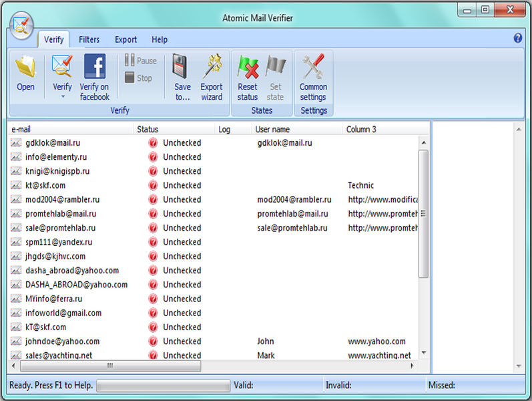Click Verify on facebook icon
This screenshot has height=401, width=532.
pyautogui.click(x=95, y=66)
